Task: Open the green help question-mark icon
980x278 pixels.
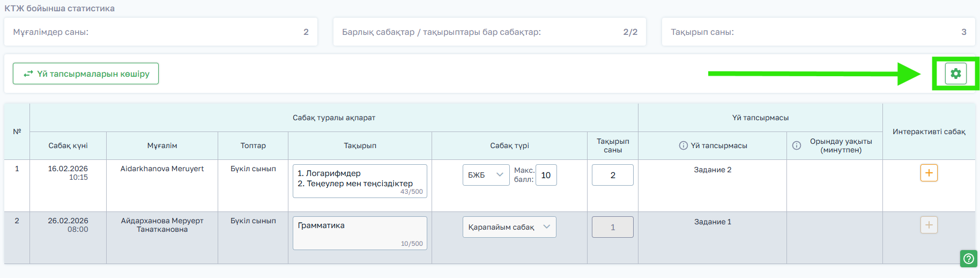Action: pos(968,259)
